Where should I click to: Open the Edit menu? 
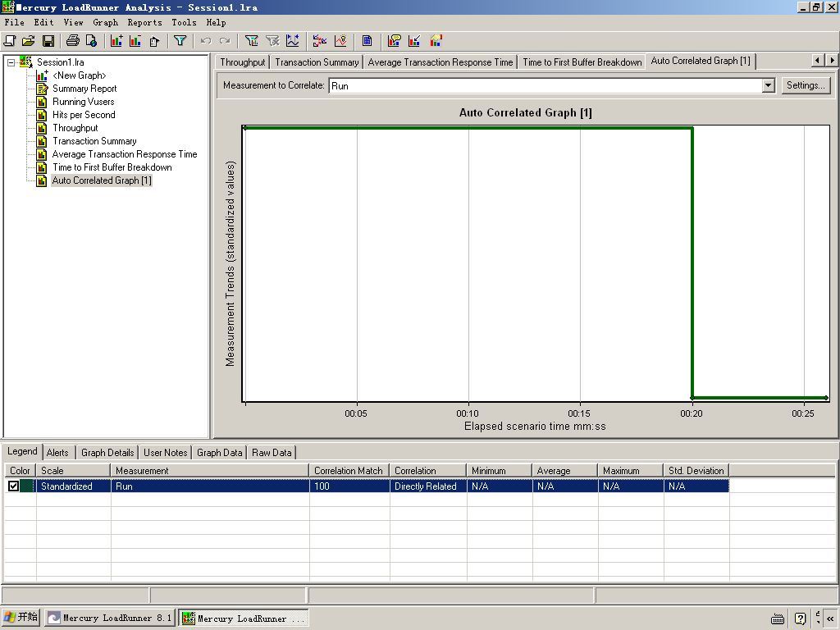click(x=43, y=22)
